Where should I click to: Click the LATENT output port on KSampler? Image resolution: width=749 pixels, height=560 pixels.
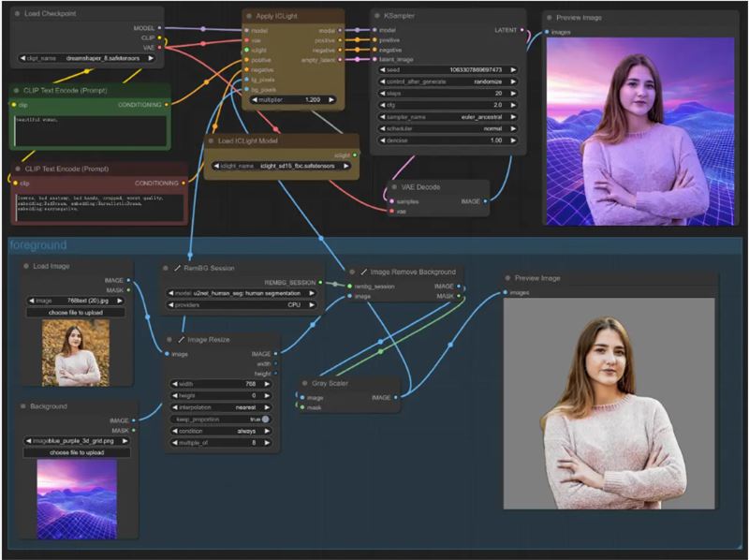pyautogui.click(x=521, y=30)
